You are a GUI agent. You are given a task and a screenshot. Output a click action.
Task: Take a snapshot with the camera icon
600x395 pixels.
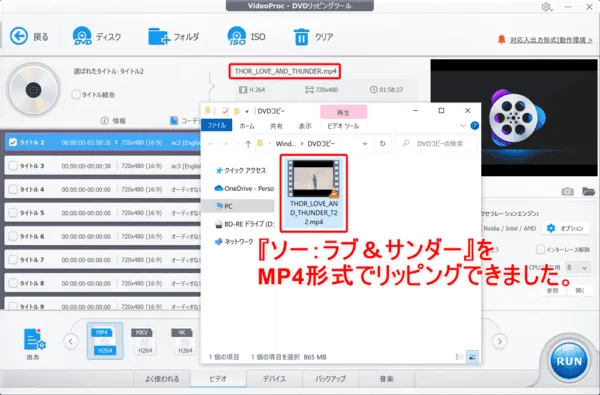pyautogui.click(x=567, y=191)
